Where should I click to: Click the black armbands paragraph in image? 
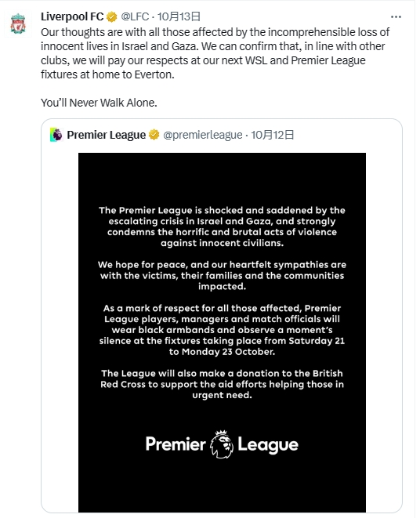[222, 330]
